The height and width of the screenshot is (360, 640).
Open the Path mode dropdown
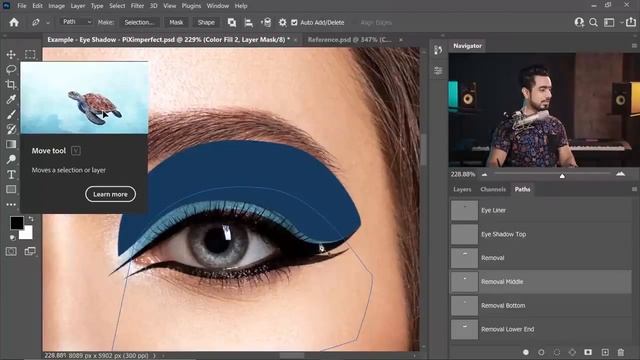pos(76,22)
